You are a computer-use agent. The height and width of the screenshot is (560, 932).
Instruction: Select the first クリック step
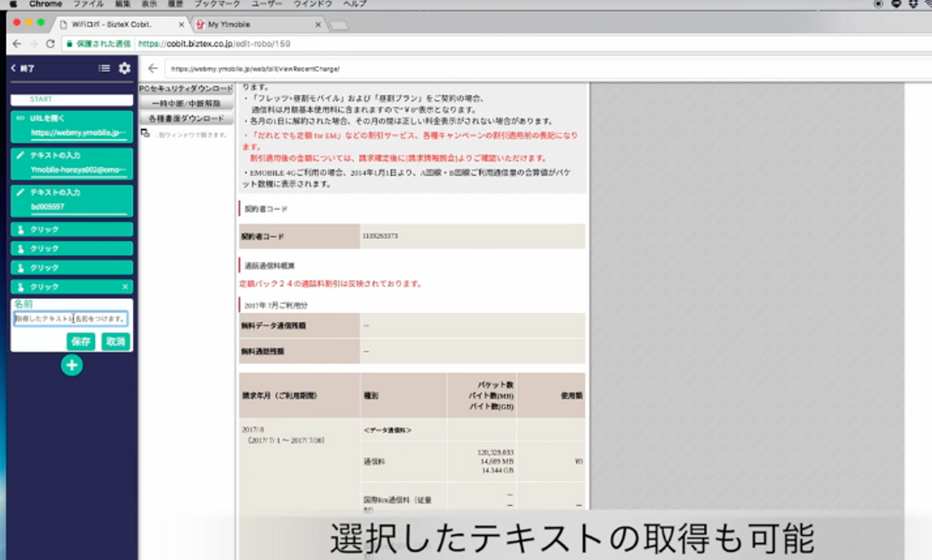coord(71,230)
